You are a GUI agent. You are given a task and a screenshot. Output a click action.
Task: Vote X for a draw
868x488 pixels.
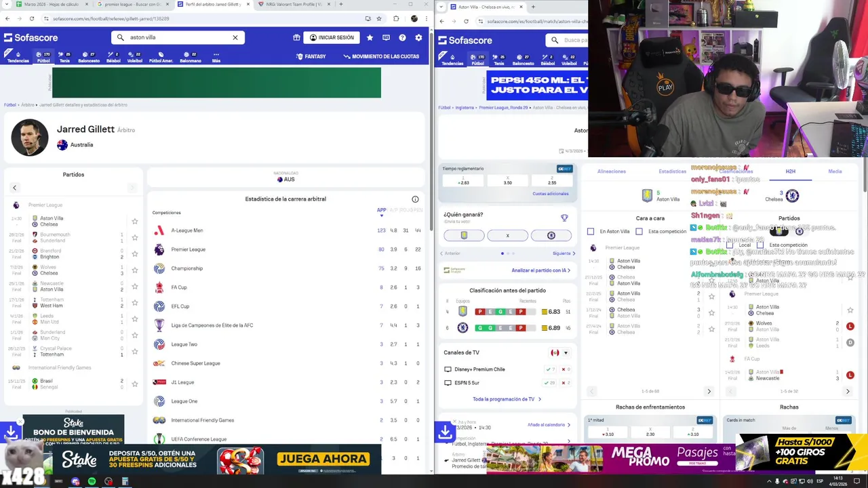507,235
